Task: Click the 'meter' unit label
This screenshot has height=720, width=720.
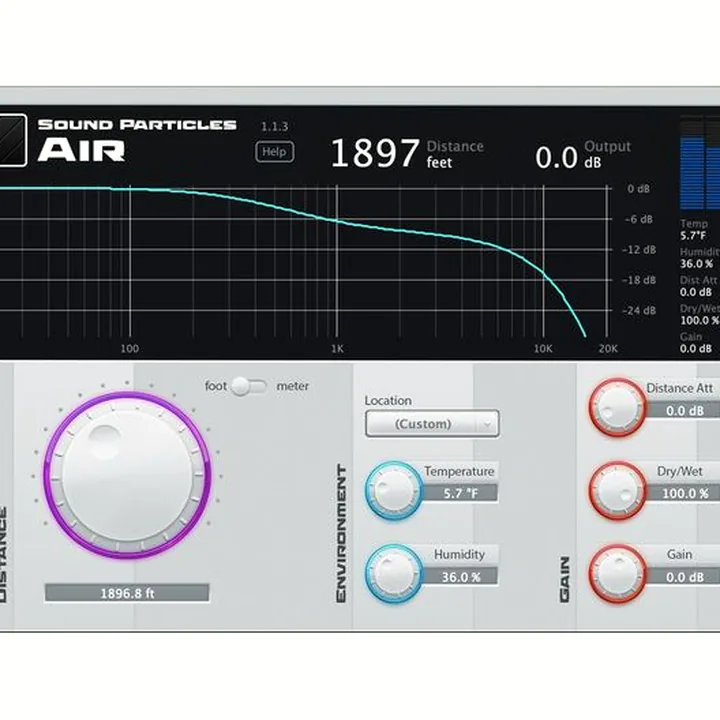Action: [x=292, y=386]
